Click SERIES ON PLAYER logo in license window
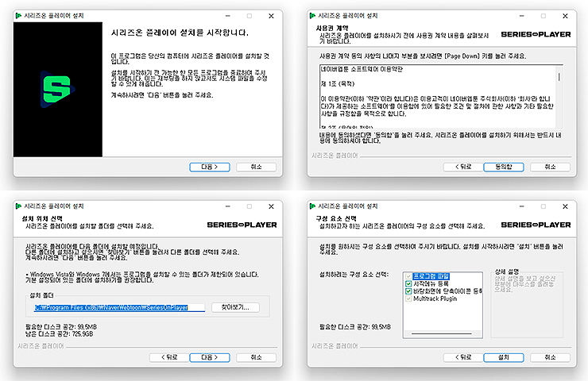 click(x=536, y=34)
